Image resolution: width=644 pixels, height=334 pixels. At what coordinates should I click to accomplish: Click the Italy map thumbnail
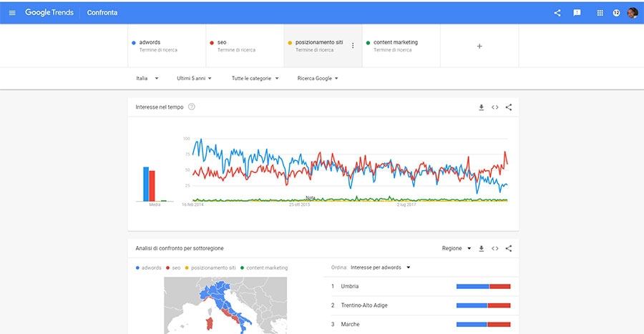click(225, 305)
